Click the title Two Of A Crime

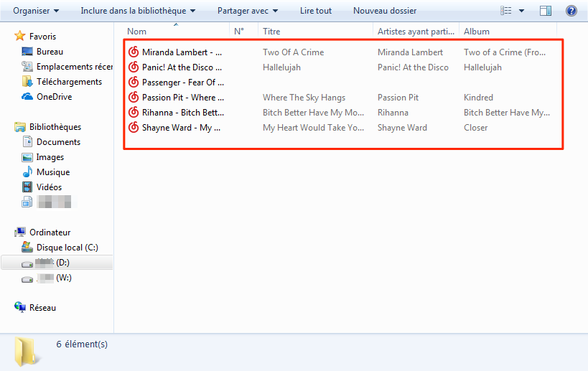[293, 52]
